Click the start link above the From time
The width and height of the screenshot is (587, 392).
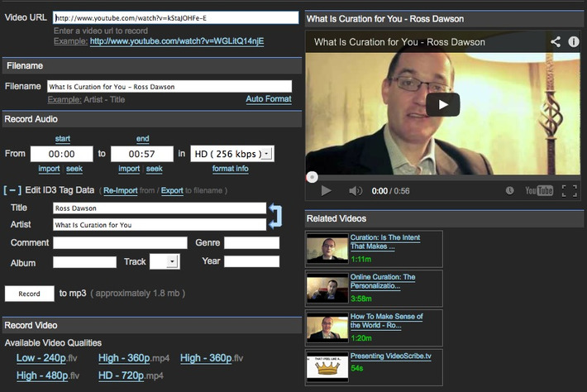(x=63, y=139)
